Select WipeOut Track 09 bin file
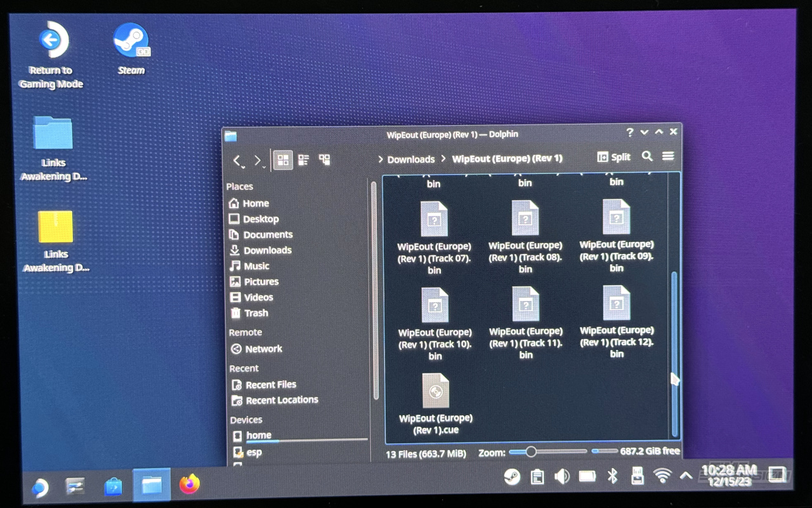 tap(617, 236)
